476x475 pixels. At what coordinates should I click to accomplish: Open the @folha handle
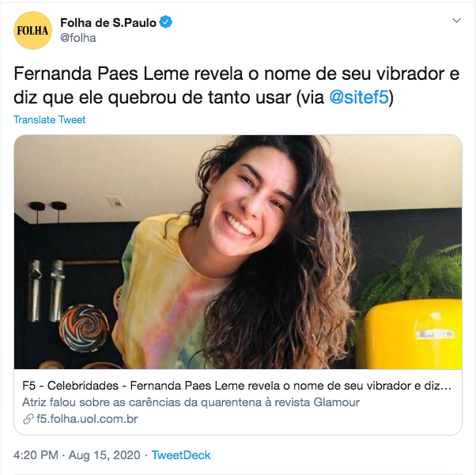(78, 38)
